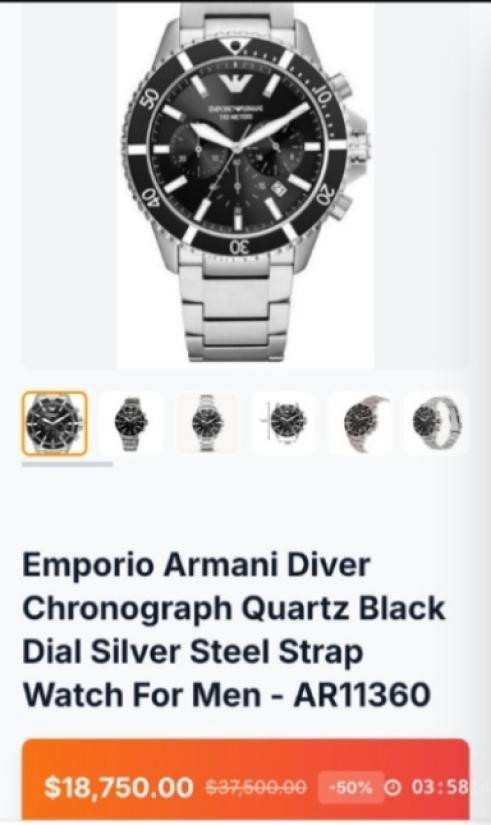The height and width of the screenshot is (825, 491).
Task: Click the $18,750.00 sale price
Action: coord(119,788)
